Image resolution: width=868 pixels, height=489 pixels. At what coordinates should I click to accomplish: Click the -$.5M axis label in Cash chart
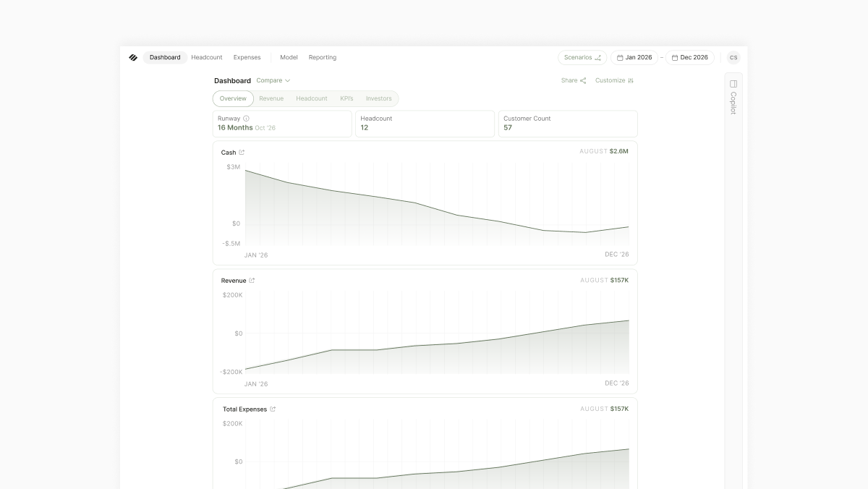[x=231, y=244]
